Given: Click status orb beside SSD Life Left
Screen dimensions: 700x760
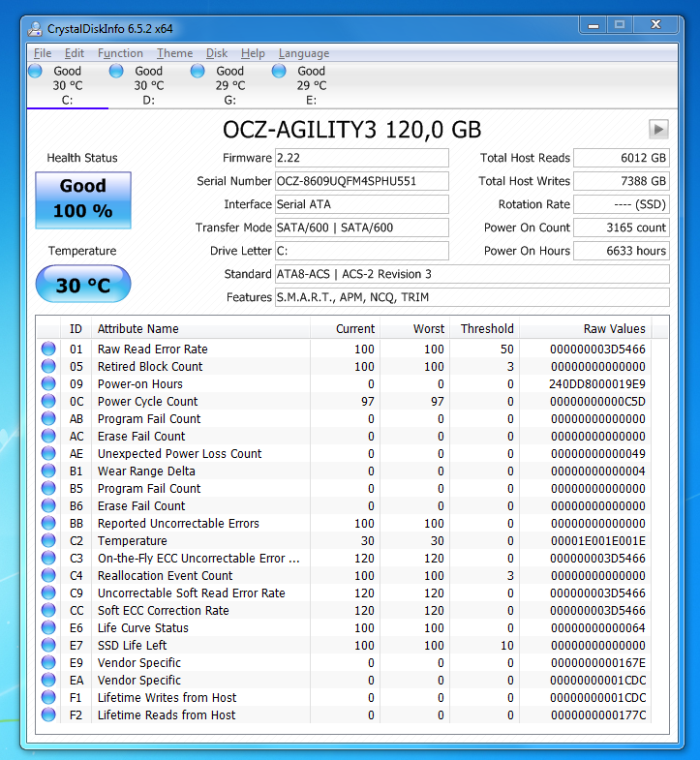Looking at the screenshot, I should click(x=48, y=646).
